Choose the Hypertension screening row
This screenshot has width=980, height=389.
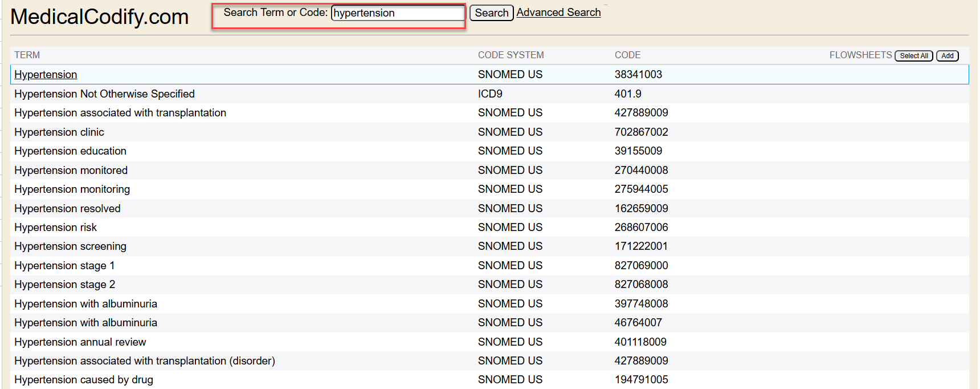[70, 246]
